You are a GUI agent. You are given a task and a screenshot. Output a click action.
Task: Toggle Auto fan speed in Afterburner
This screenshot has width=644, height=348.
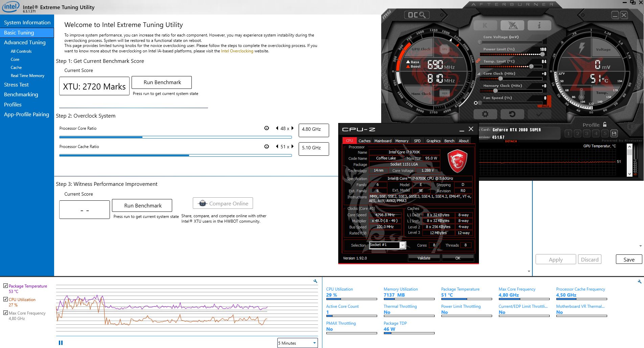(546, 106)
